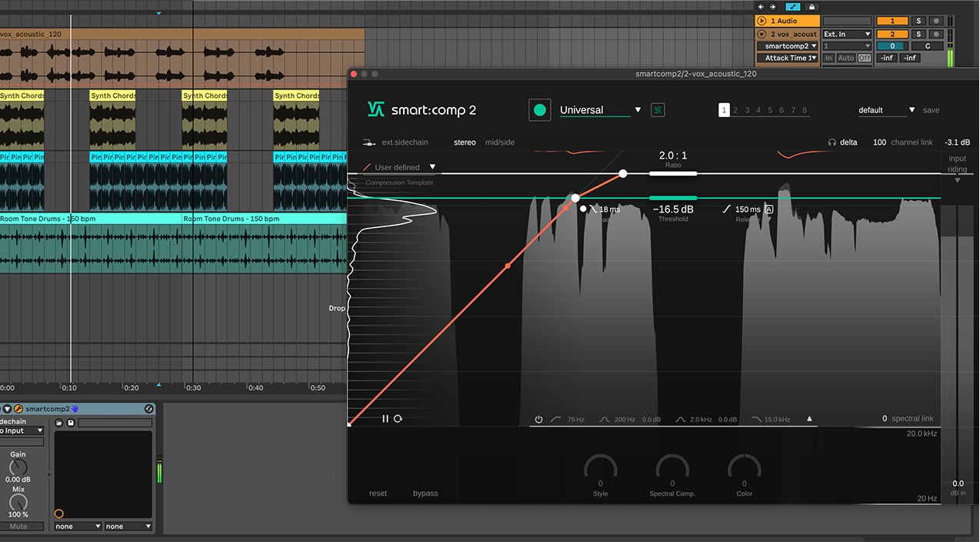Click the Threshold slider handle
980x542 pixels.
coord(673,198)
